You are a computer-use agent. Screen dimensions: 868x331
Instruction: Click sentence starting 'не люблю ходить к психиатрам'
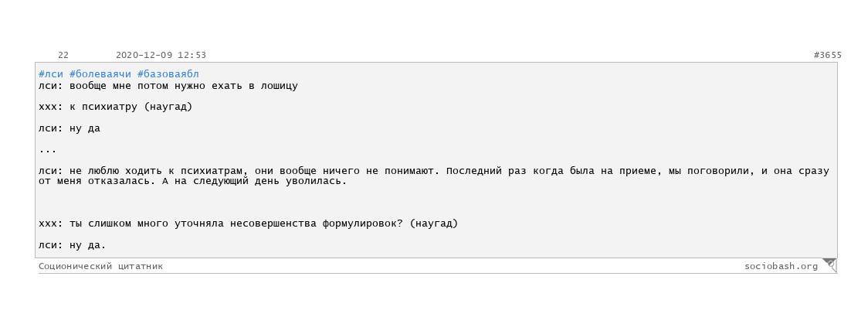coord(239,171)
